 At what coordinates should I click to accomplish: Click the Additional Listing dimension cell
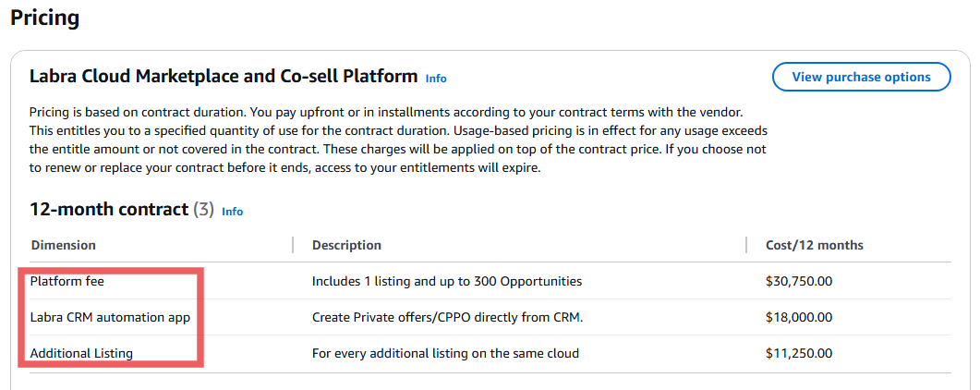click(x=81, y=354)
